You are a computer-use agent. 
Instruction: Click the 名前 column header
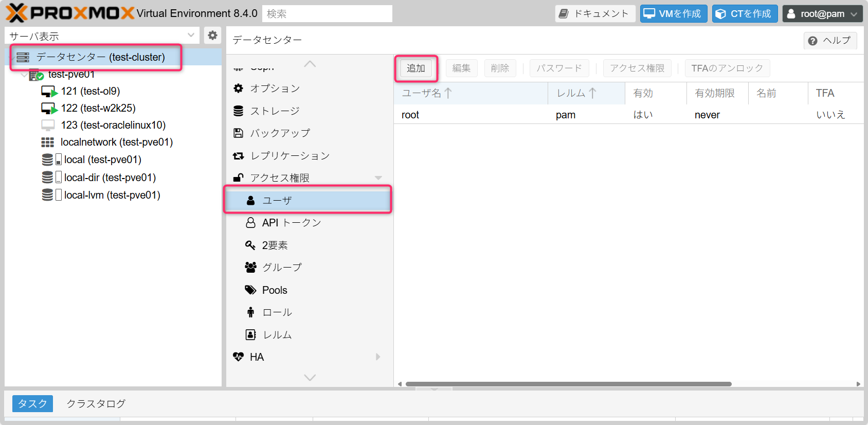click(x=778, y=93)
